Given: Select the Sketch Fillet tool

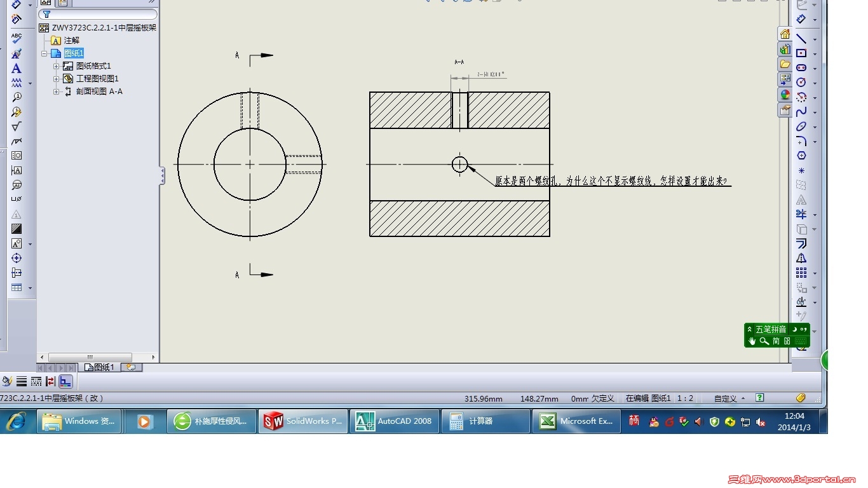Looking at the screenshot, I should [x=801, y=141].
